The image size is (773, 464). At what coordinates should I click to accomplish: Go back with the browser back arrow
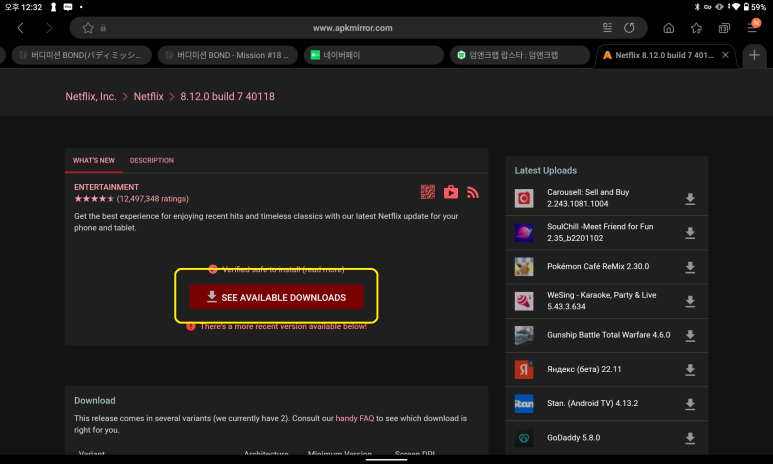coord(20,28)
